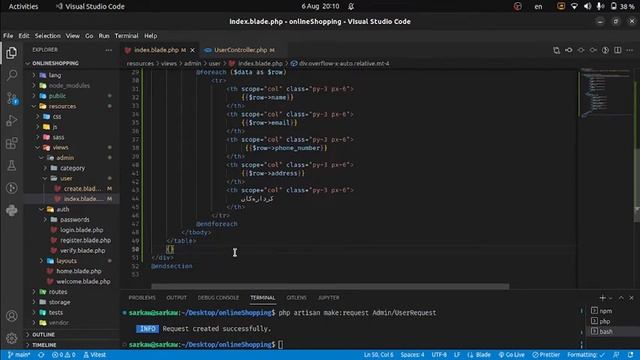Click the editor horizontal scrollbar
This screenshot has width=640, height=360.
coord(330,287)
